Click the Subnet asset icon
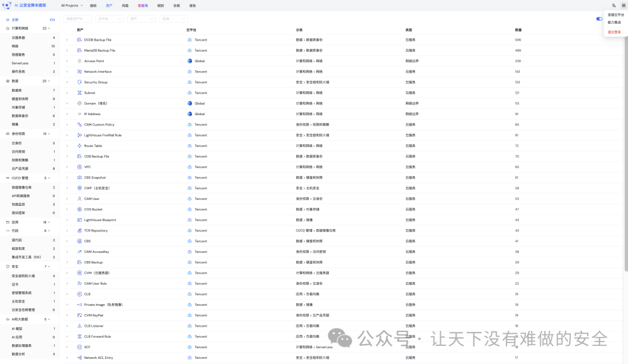Image resolution: width=628 pixels, height=364 pixels. coord(80,93)
